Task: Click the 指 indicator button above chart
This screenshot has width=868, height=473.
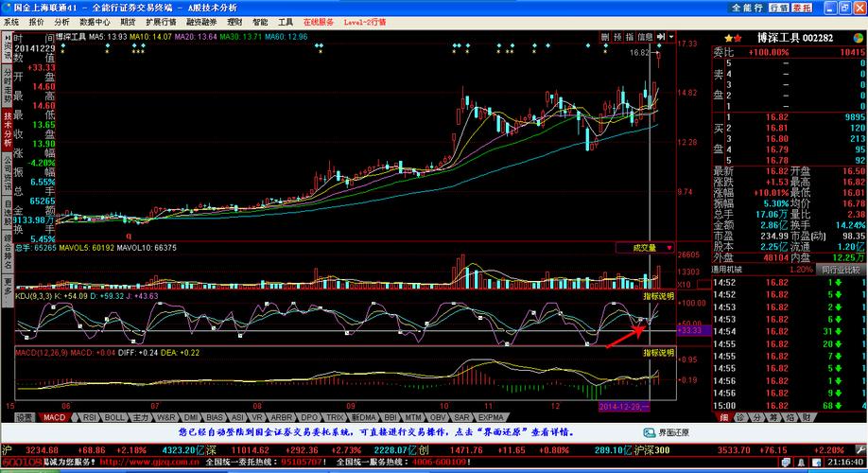Action: pyautogui.click(x=630, y=37)
